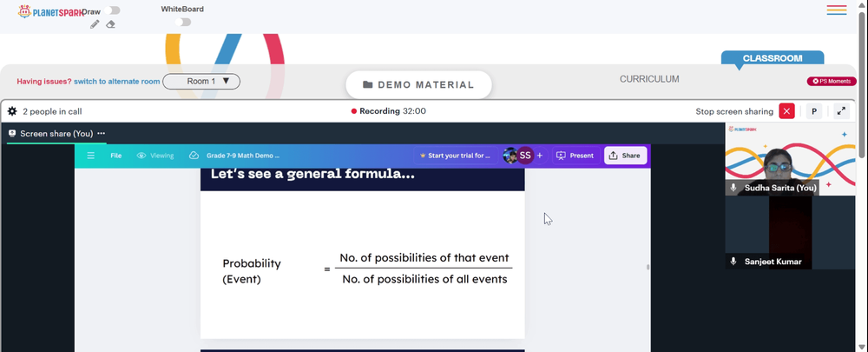868x352 pixels.
Task: Click the Recording 32:00 indicator
Action: point(389,111)
